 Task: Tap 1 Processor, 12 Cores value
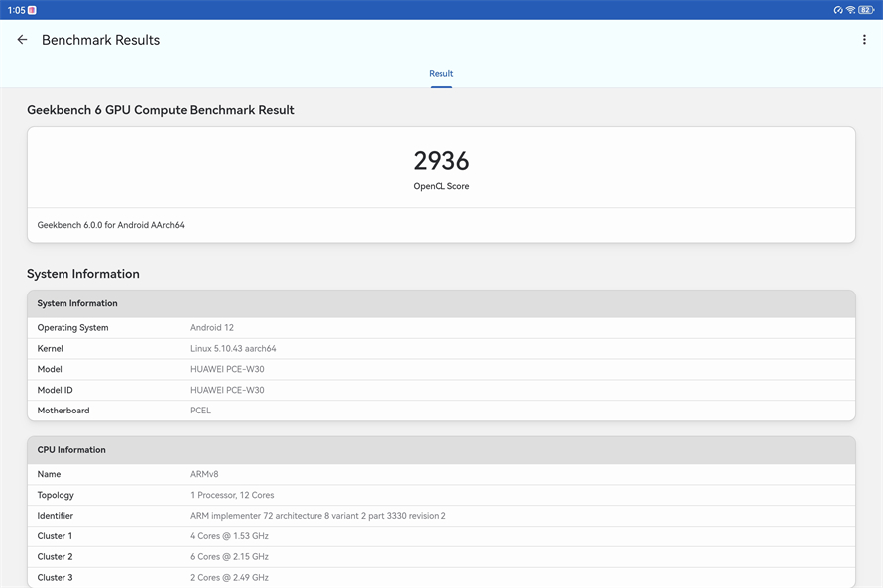(232, 495)
